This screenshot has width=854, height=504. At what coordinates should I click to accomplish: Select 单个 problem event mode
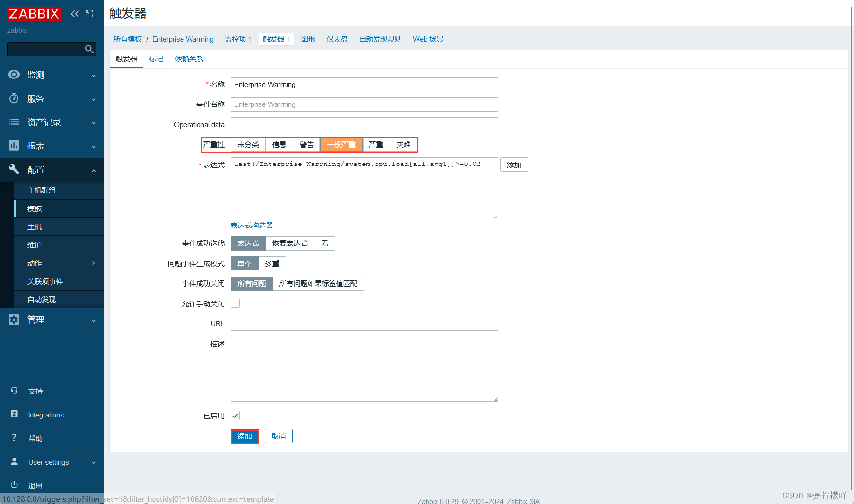tap(244, 264)
